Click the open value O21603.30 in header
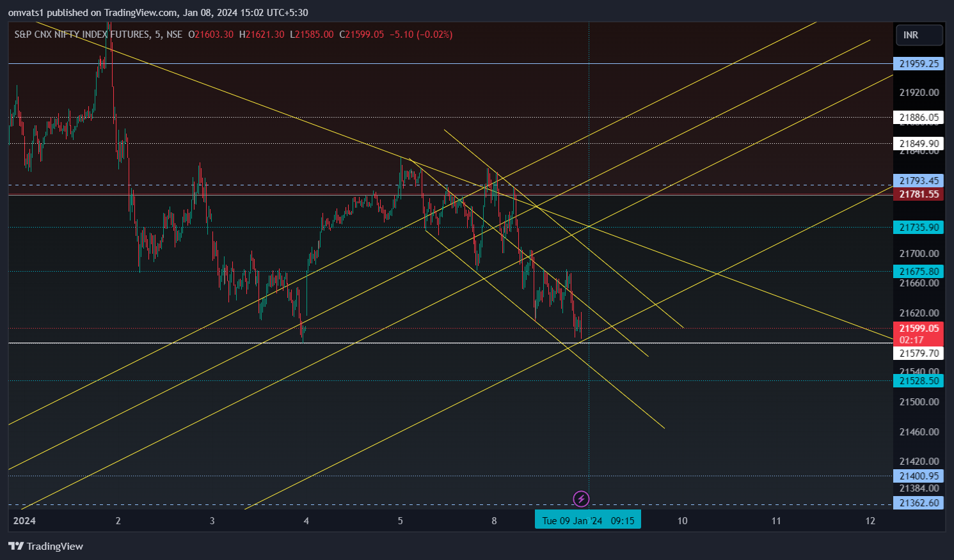 [x=211, y=35]
